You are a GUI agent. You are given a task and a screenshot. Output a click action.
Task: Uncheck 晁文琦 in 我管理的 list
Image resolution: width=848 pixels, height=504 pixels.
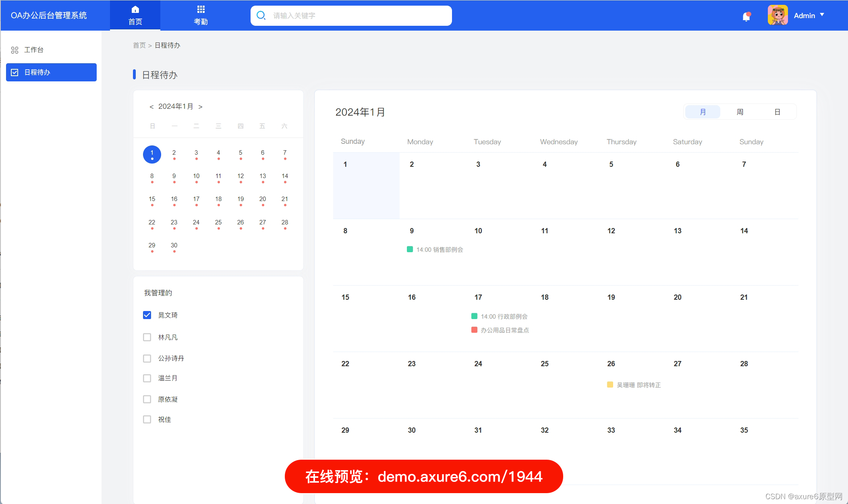[x=147, y=315]
